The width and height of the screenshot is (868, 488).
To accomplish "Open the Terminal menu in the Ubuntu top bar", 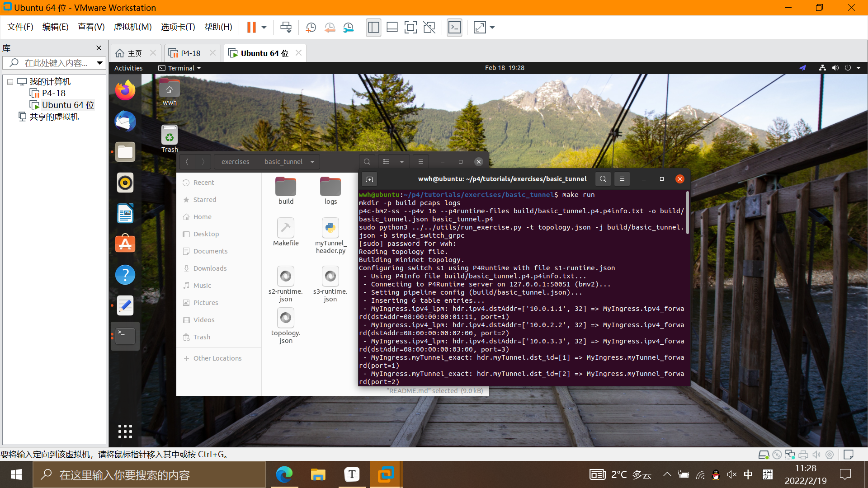I will tap(179, 68).
